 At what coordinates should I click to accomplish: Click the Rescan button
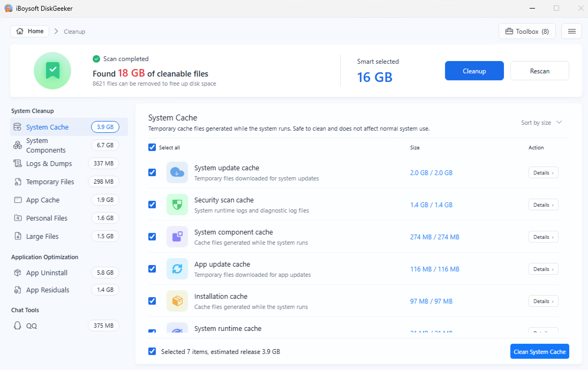[540, 71]
